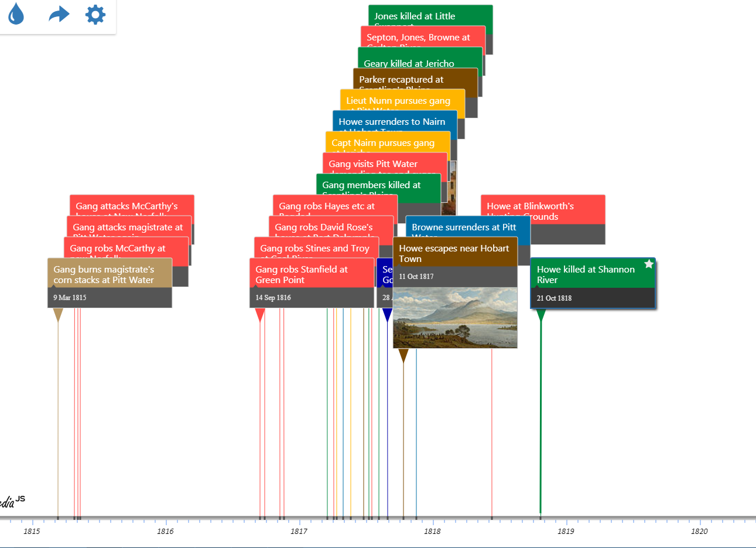Click the share arrow icon

pos(57,14)
